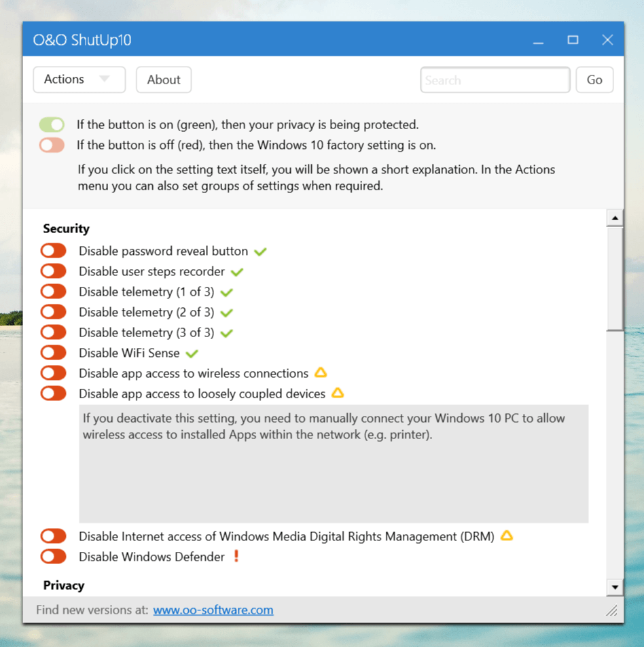Click yellow warning triangle beside DRM setting

tap(507, 536)
